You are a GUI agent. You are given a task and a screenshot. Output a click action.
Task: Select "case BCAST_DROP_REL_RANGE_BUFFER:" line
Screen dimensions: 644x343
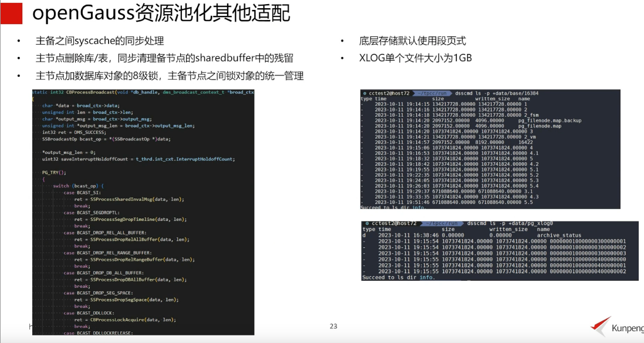(x=107, y=253)
